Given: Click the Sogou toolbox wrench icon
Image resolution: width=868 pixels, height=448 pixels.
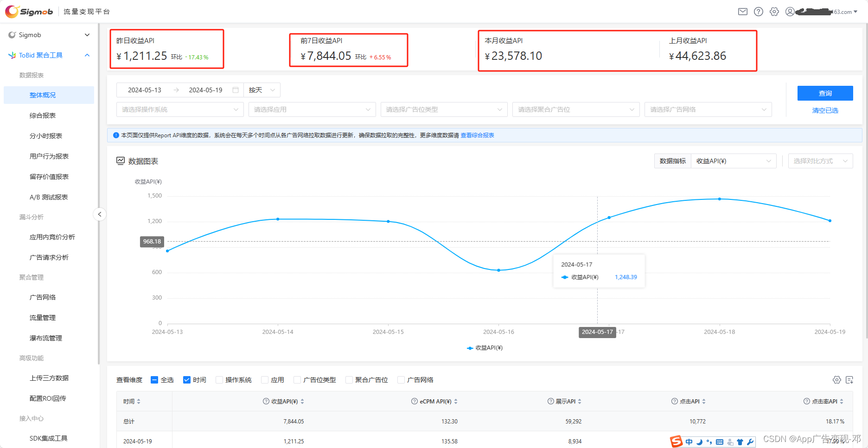Looking at the screenshot, I should (750, 442).
